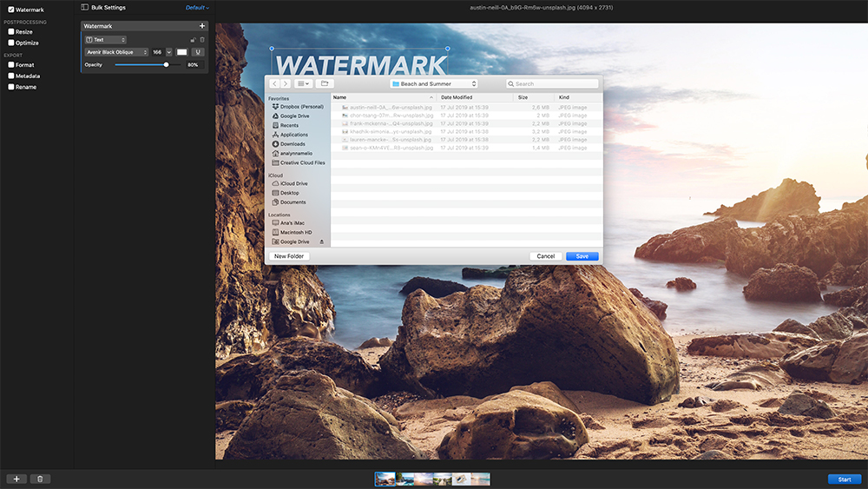This screenshot has width=868, height=489.
Task: Open the Avenir Black Oblique font dropdown
Action: pos(117,52)
